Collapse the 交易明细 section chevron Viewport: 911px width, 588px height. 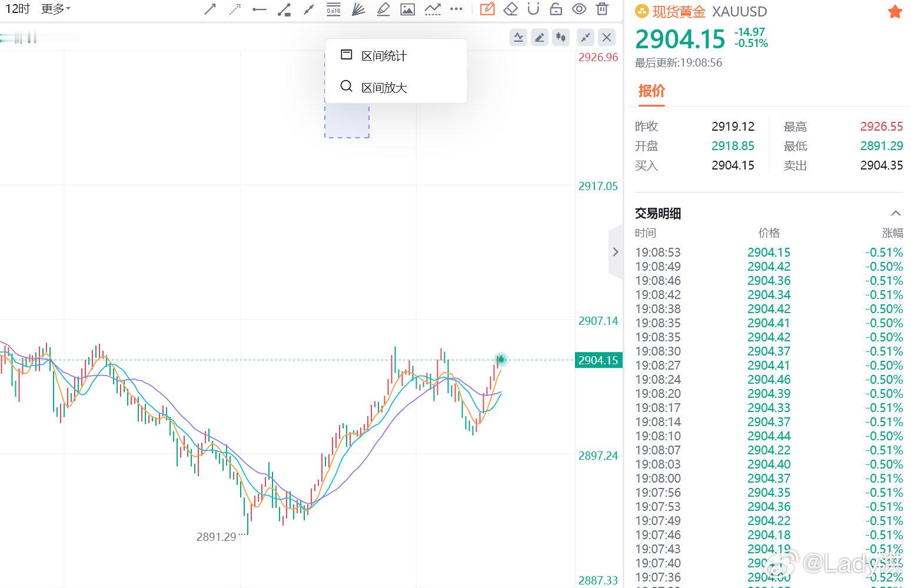pos(896,213)
